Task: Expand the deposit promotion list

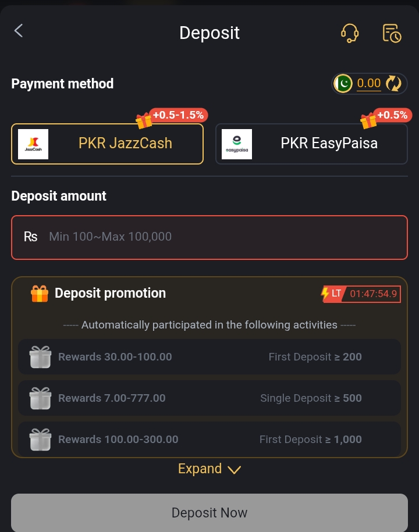Action: [200, 469]
